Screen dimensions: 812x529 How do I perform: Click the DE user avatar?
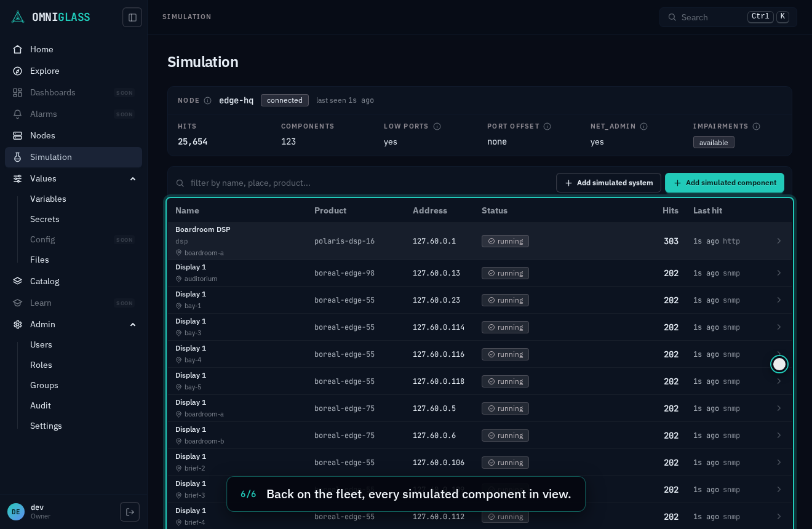16,512
